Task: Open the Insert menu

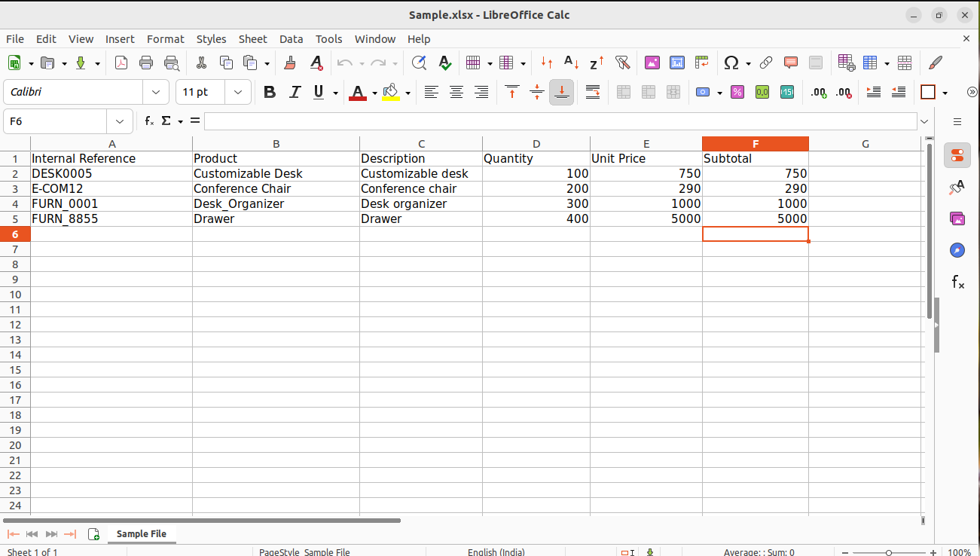Action: coord(120,39)
